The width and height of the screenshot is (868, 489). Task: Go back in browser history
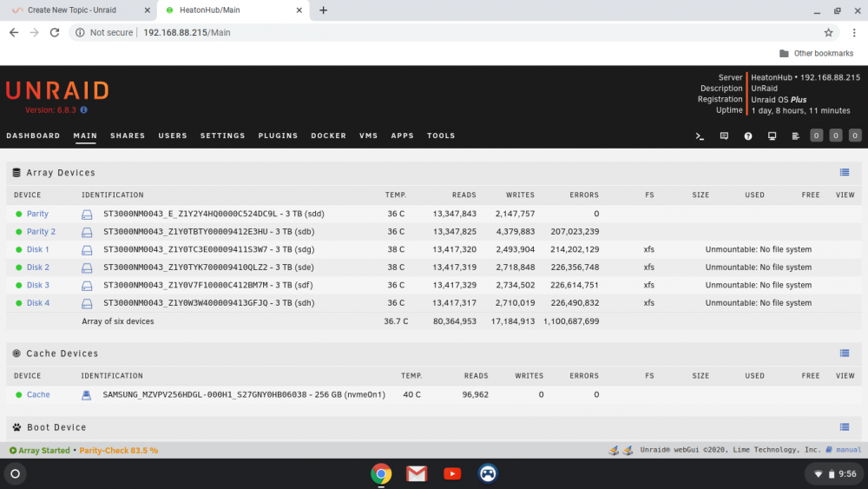coord(14,33)
